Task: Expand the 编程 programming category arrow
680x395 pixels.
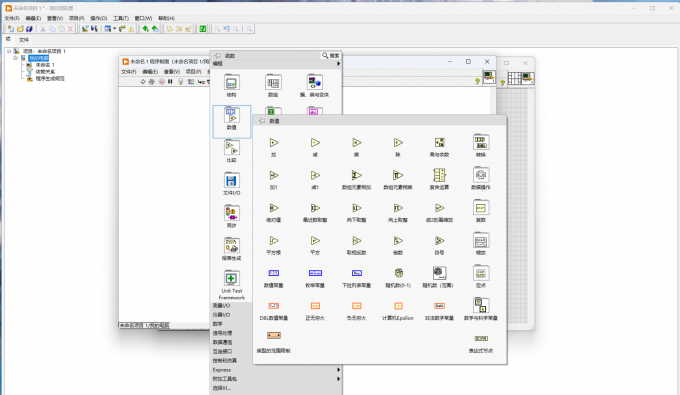Action: (339, 64)
